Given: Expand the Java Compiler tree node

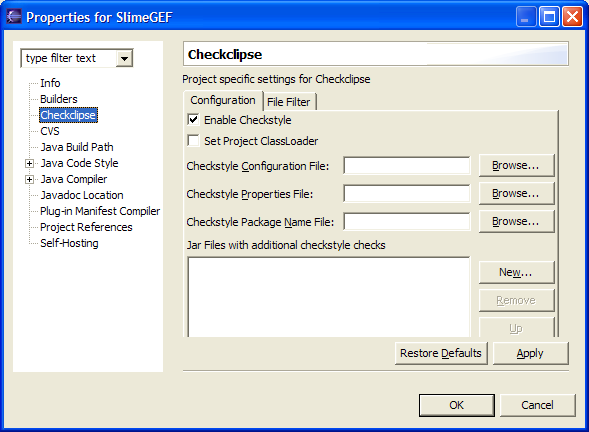Looking at the screenshot, I should click(29, 180).
